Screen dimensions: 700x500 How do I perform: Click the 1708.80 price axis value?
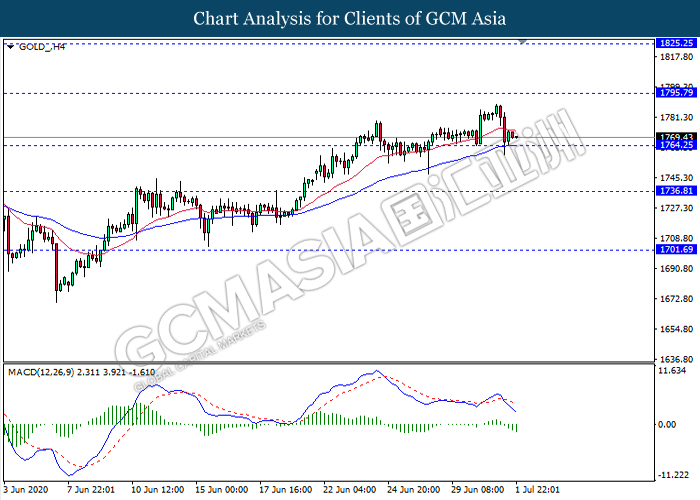pyautogui.click(x=676, y=238)
